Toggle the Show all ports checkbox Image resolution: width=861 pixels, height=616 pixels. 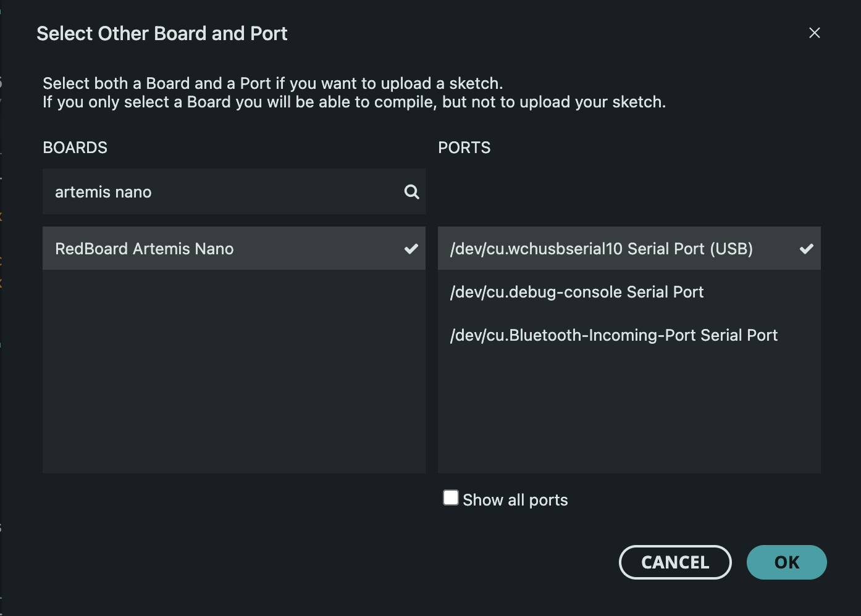[x=451, y=498]
